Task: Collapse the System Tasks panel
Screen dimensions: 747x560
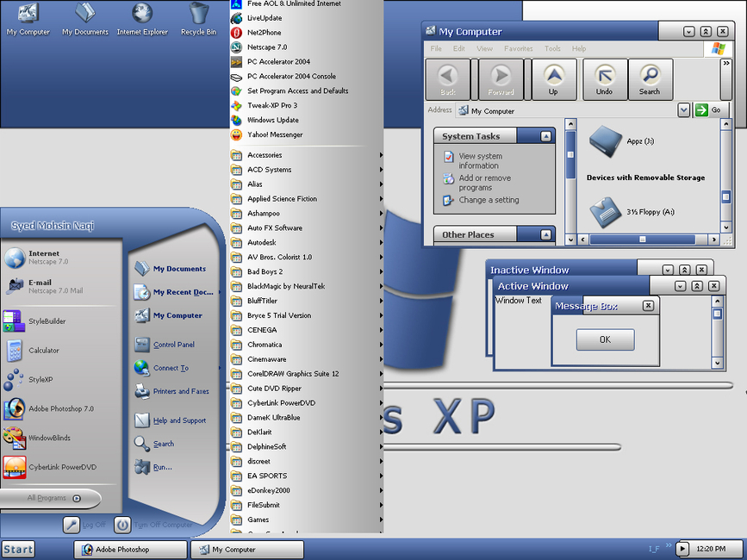Action: point(546,137)
